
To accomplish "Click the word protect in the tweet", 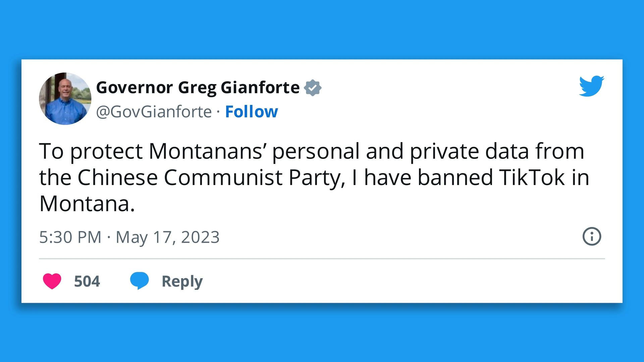I will [106, 151].
